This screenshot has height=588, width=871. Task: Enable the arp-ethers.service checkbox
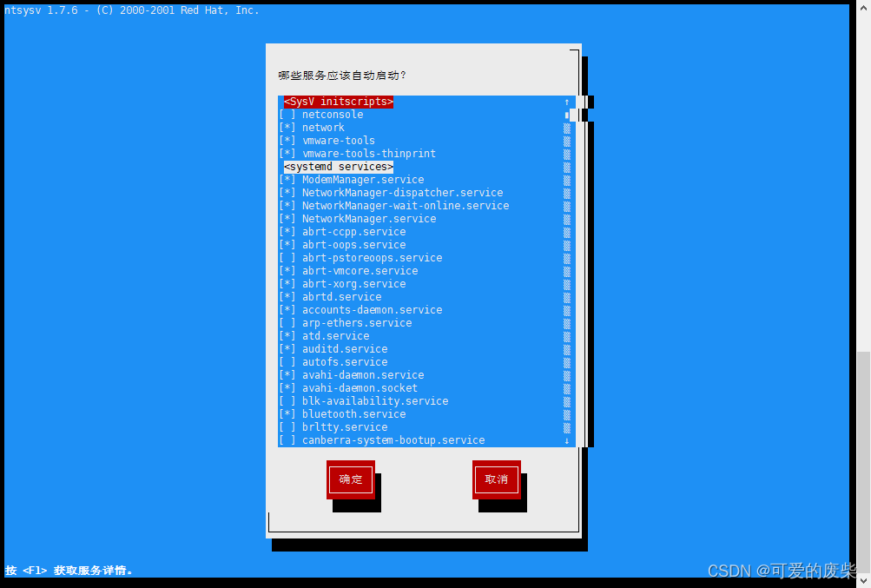[x=287, y=323]
